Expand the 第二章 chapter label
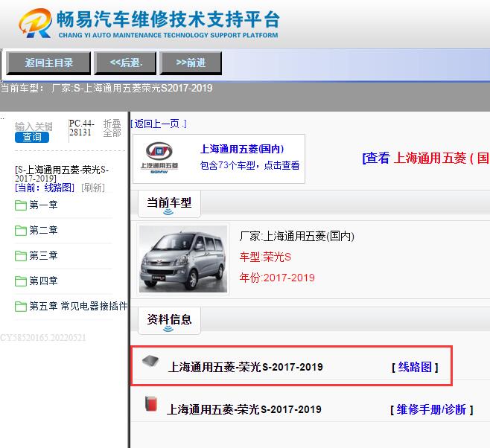 43,230
